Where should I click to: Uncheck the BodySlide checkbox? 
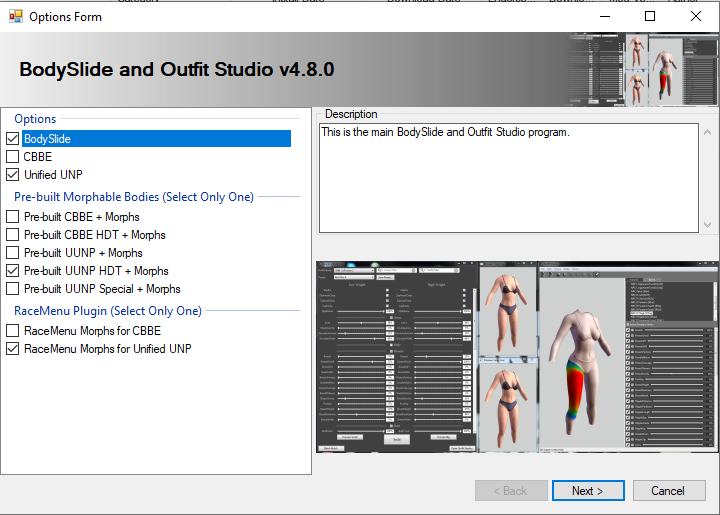click(x=13, y=139)
